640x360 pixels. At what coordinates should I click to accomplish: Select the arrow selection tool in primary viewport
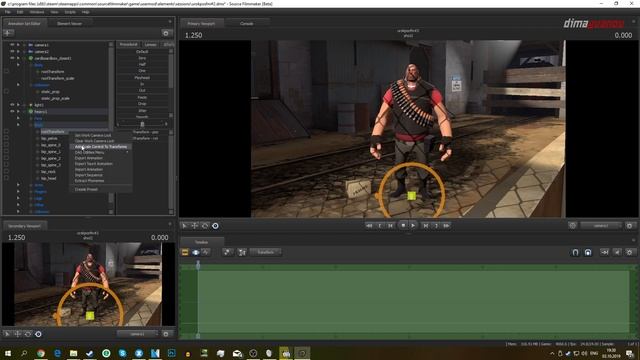pos(184,226)
